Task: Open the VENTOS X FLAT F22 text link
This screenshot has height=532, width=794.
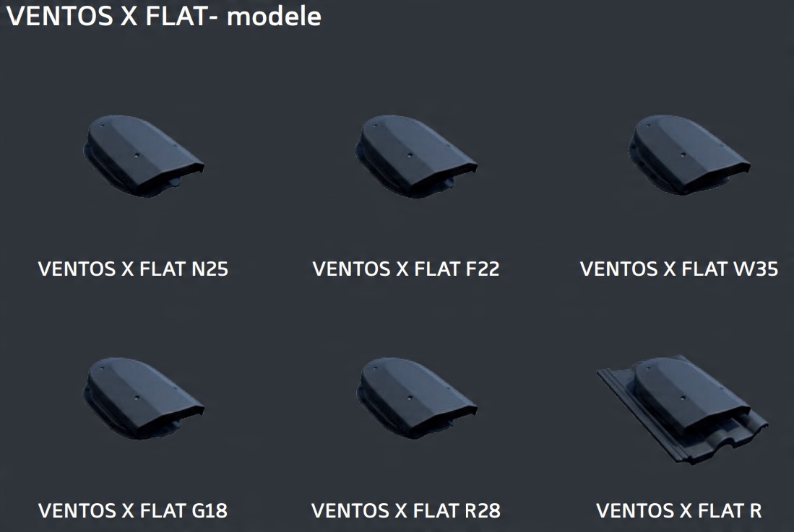Action: (x=406, y=269)
